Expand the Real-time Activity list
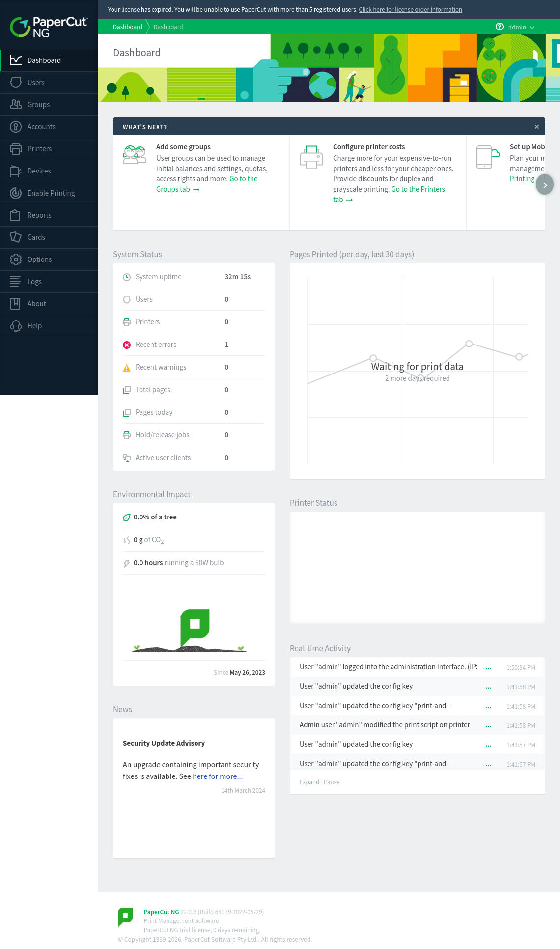This screenshot has width=560, height=949. 309,782
